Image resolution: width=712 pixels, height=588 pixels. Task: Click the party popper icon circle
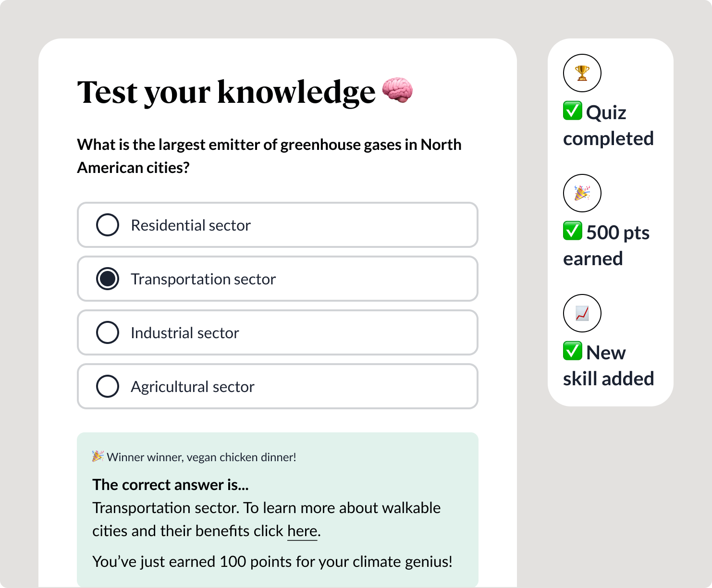pos(582,193)
